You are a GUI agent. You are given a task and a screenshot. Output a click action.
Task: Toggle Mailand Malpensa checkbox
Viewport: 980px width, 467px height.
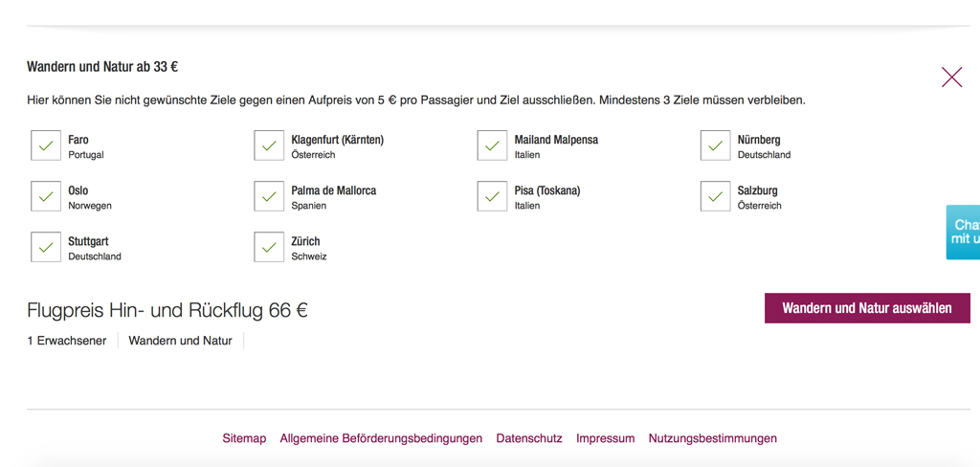492,145
